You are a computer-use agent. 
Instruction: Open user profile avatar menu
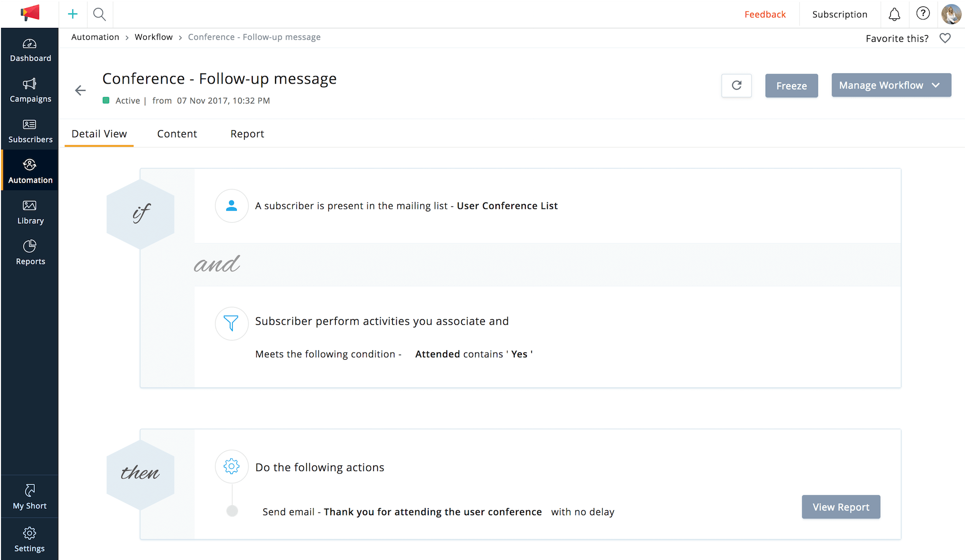pos(951,14)
